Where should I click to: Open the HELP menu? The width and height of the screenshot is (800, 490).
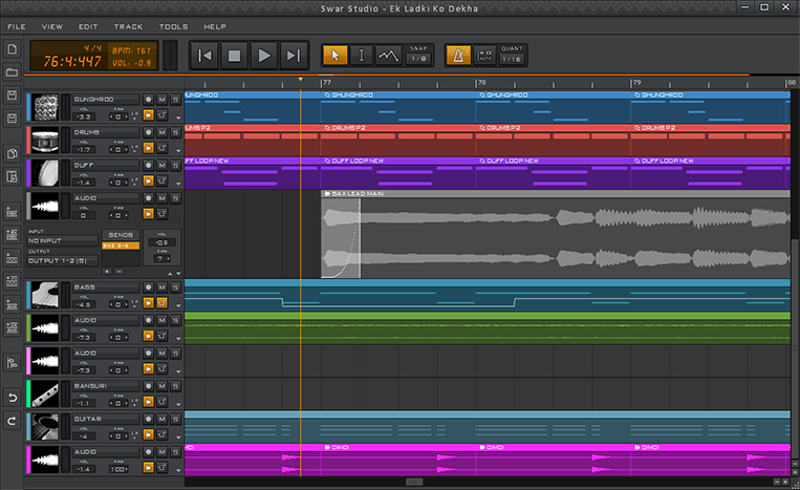(x=215, y=27)
